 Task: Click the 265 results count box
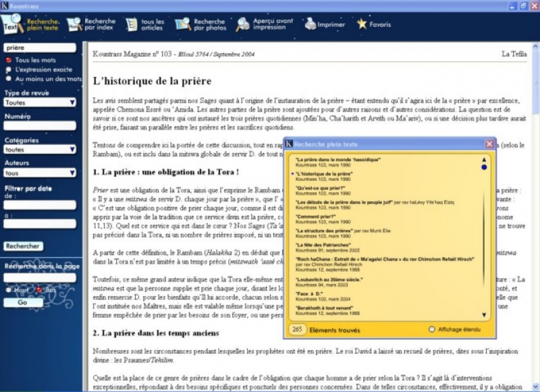coord(297,329)
